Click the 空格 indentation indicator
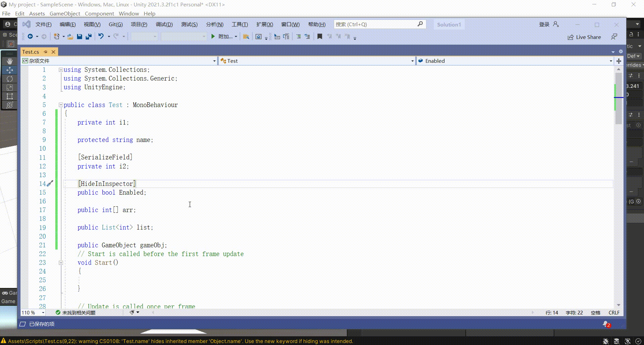This screenshot has width=644, height=345. tap(596, 312)
